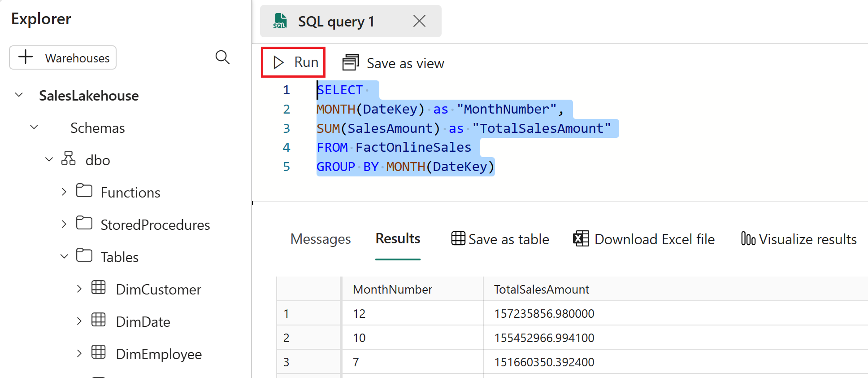Collapse the SalesLakehouse node
Screen dimensions: 868x378
coord(19,95)
